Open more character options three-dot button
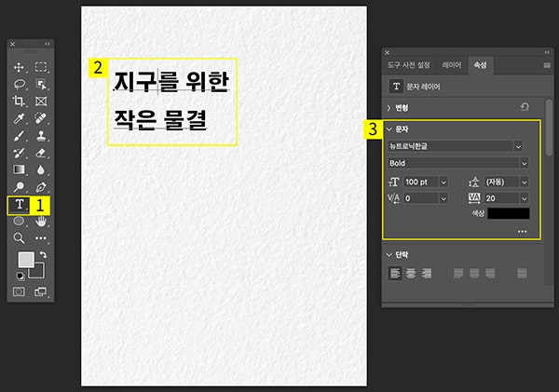The image size is (559, 392). point(523,231)
